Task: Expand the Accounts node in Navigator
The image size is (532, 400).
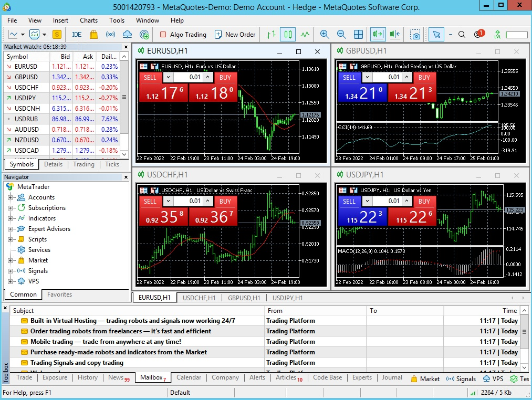Action: tap(10, 197)
